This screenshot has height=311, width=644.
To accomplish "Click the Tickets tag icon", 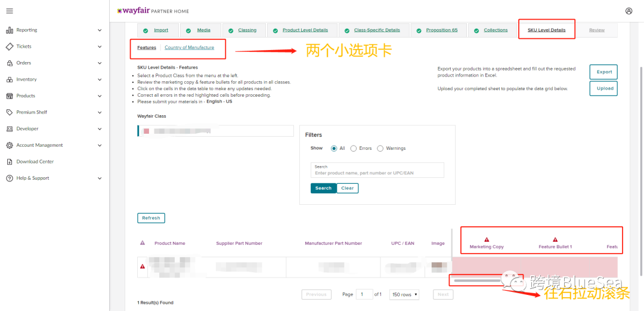I will point(10,47).
